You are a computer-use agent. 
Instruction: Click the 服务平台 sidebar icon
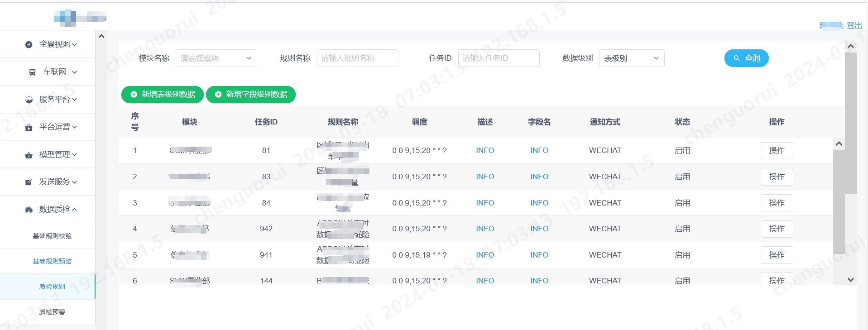click(x=29, y=100)
